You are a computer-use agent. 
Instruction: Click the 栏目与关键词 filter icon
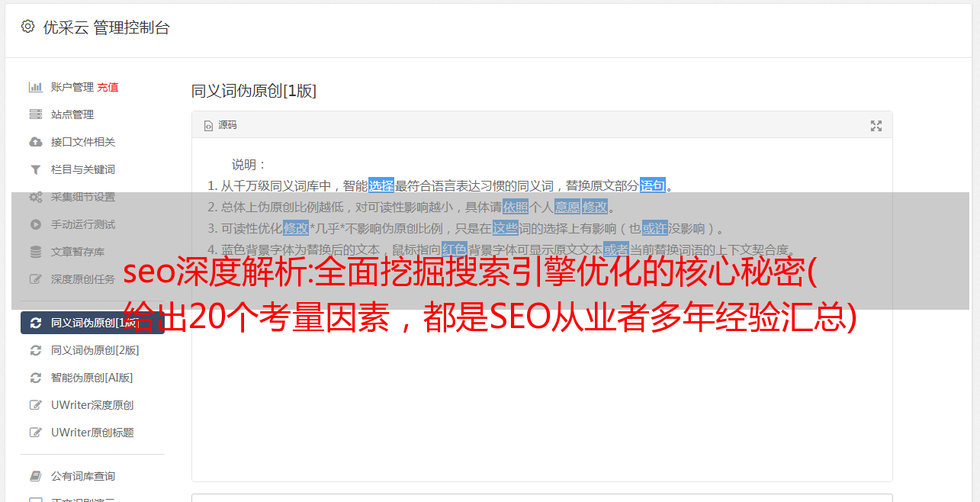[x=35, y=169]
